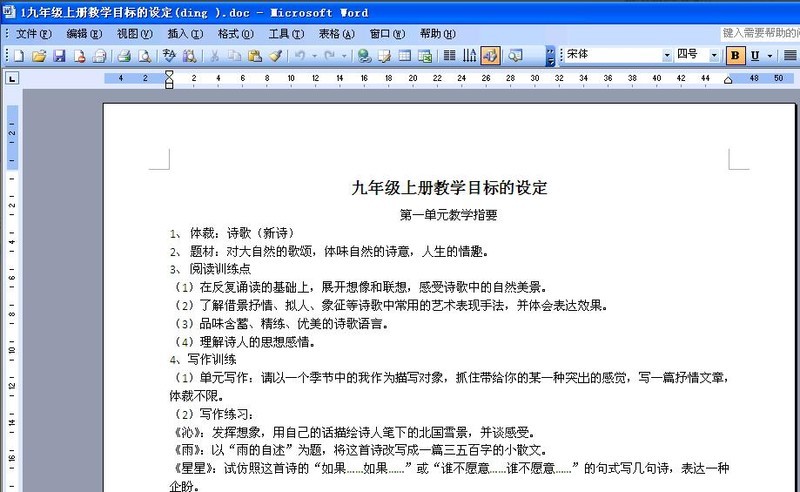Click the Insert Table icon
This screenshot has height=492, width=800.
pos(405,56)
